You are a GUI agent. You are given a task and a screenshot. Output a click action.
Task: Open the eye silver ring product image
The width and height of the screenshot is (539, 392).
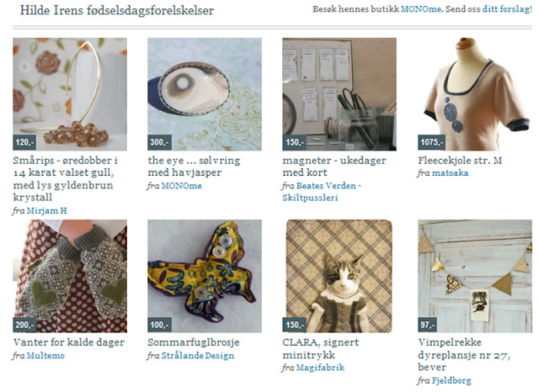click(x=205, y=94)
